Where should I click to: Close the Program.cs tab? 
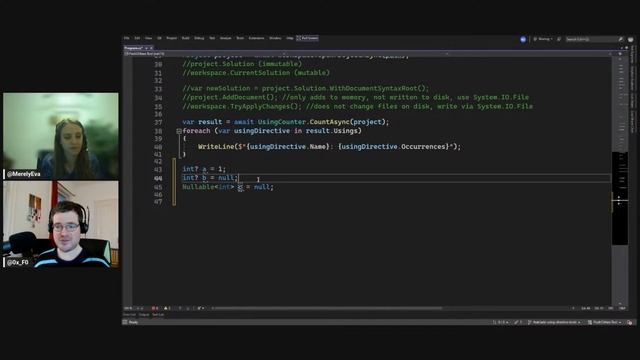[x=151, y=48]
